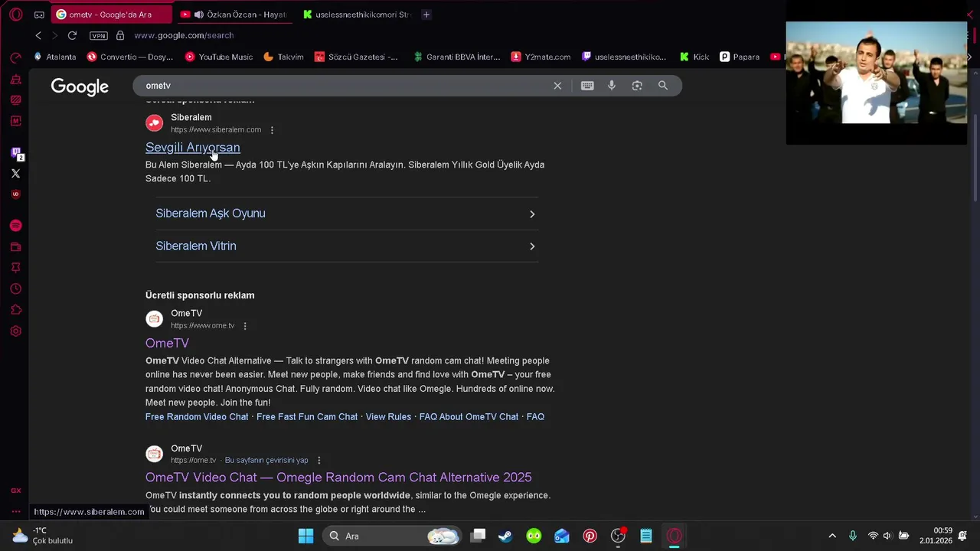Open weather widget showing -1°C
980x551 pixels.
43,536
